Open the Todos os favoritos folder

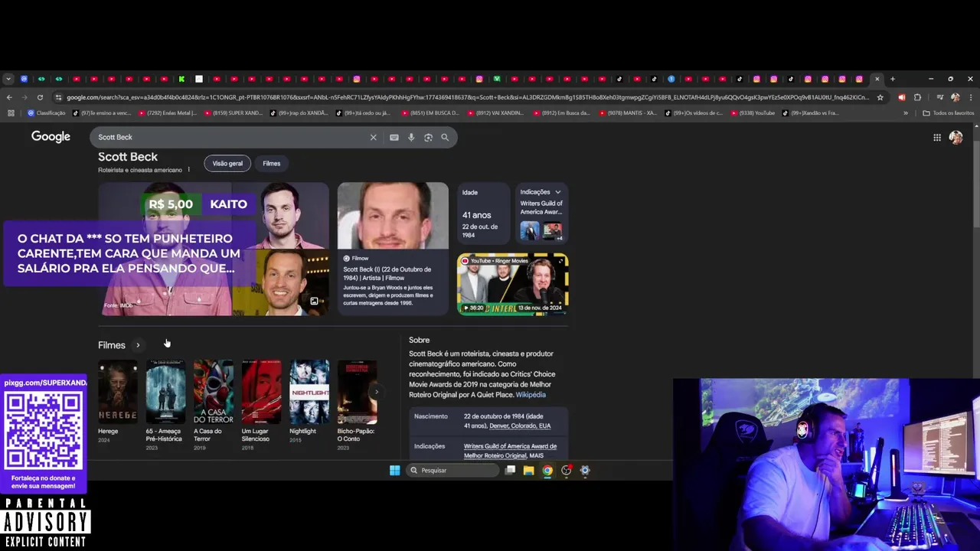point(948,112)
